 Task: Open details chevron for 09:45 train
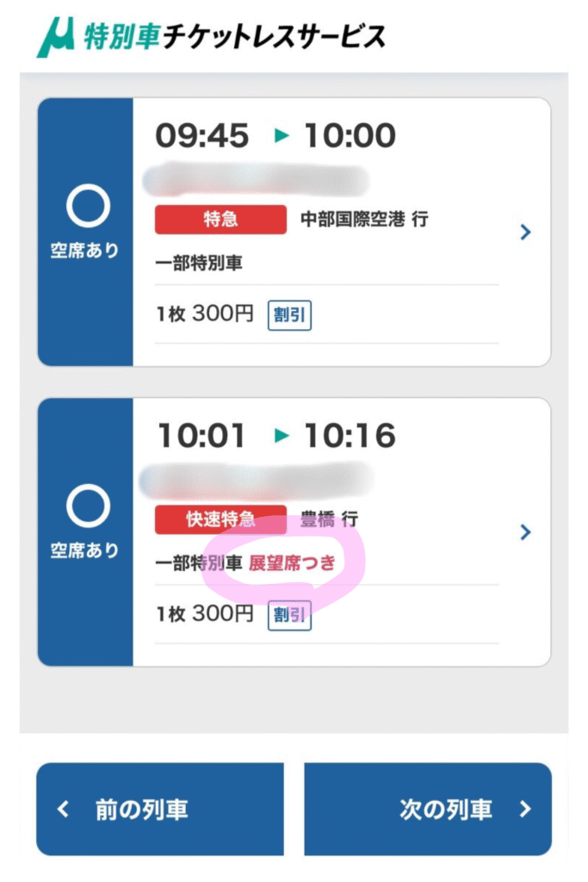526,232
